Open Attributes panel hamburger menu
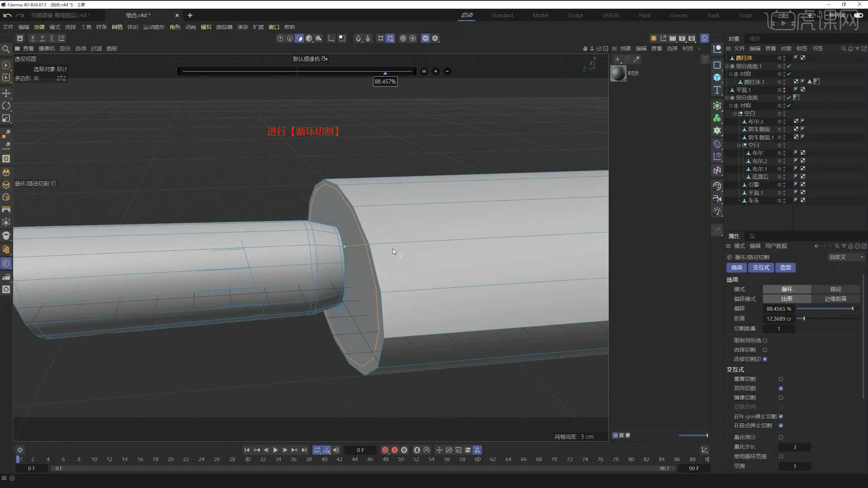This screenshot has width=868, height=488. pyautogui.click(x=728, y=246)
